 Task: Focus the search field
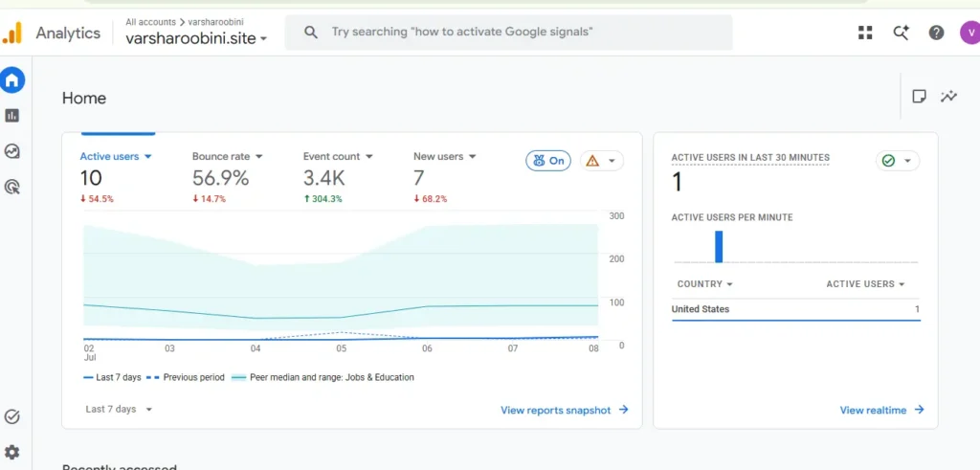point(508,32)
